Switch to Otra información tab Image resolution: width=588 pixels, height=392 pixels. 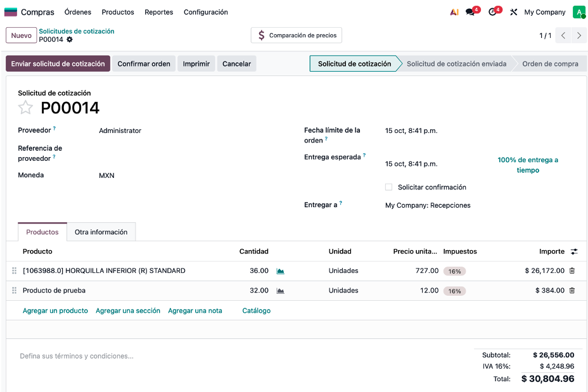pos(101,232)
